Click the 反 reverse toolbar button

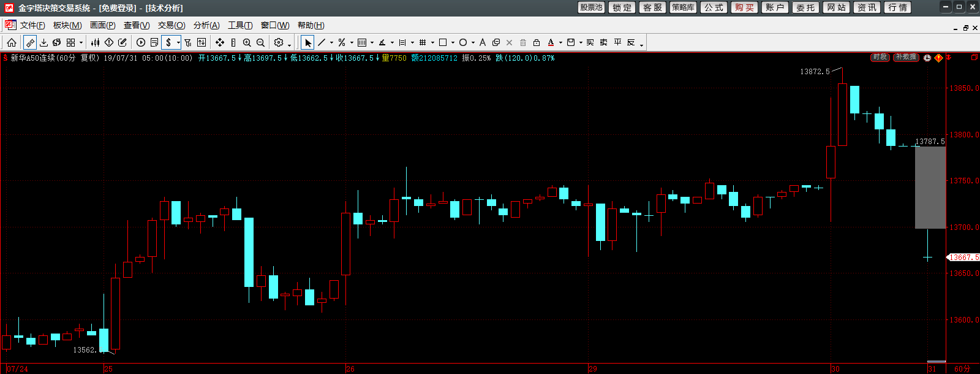(631, 42)
